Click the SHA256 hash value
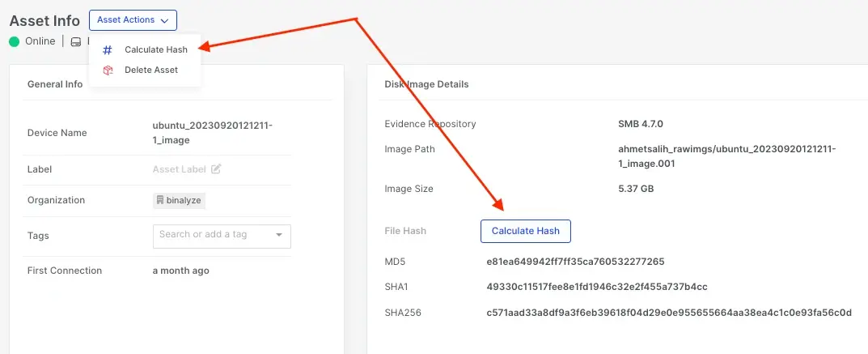The width and height of the screenshot is (868, 354). pos(669,313)
